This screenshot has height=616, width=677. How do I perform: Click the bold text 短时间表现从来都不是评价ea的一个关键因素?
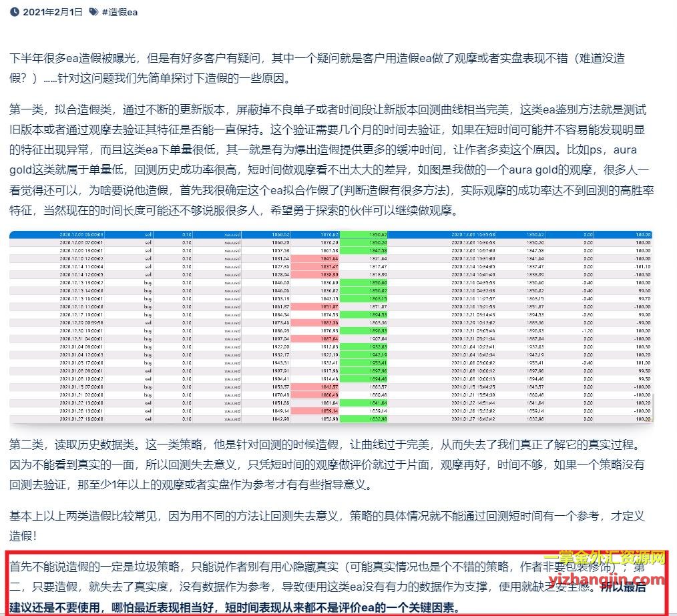click(x=339, y=607)
